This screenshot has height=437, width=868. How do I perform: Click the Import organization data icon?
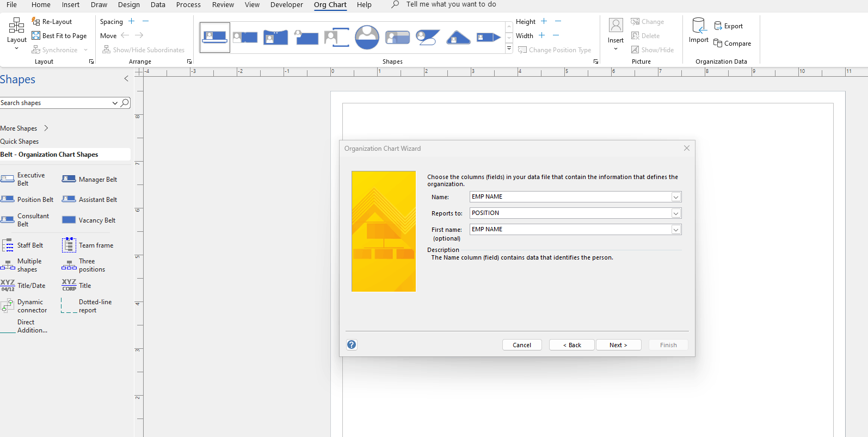(x=699, y=25)
